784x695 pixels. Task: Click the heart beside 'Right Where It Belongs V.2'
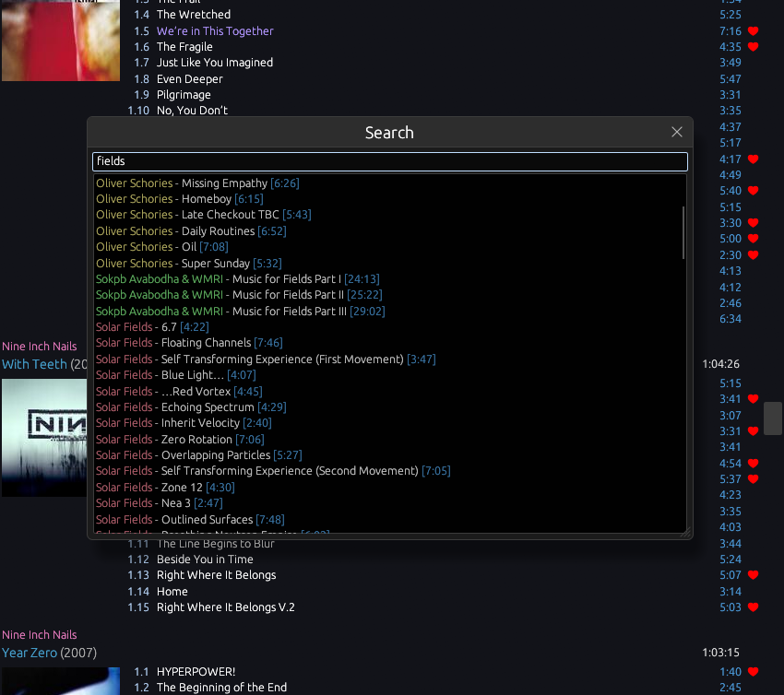pos(753,607)
